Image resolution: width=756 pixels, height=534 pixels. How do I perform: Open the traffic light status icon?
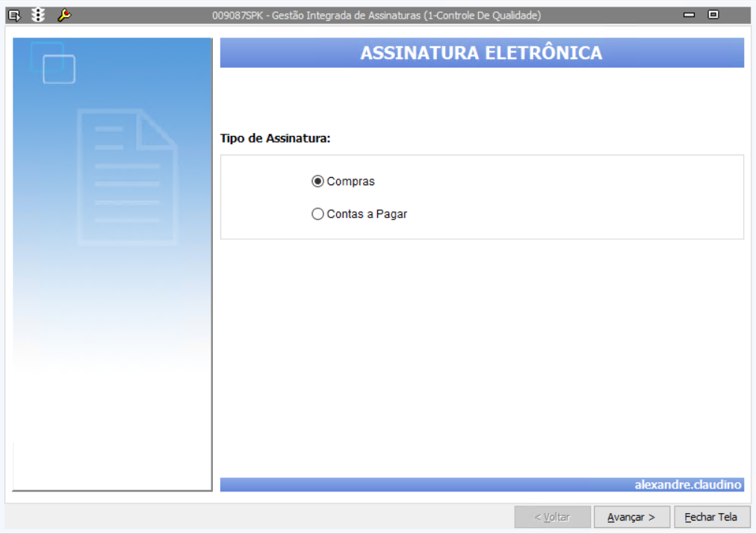(x=38, y=16)
